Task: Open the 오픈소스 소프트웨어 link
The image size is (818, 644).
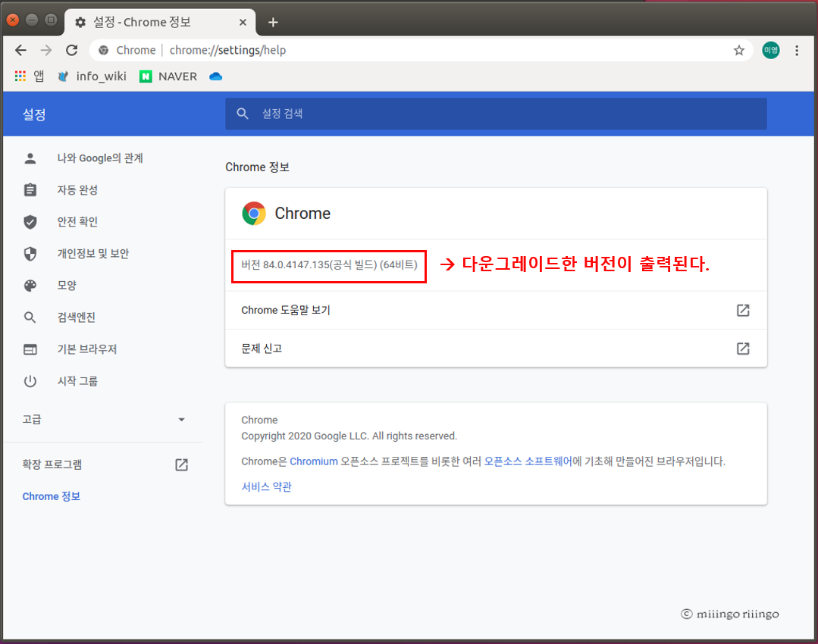Action: pos(528,461)
